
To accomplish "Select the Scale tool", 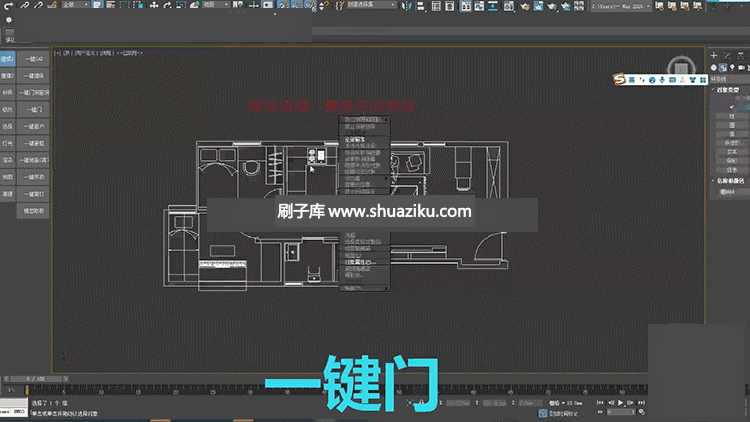I will pos(181,5).
